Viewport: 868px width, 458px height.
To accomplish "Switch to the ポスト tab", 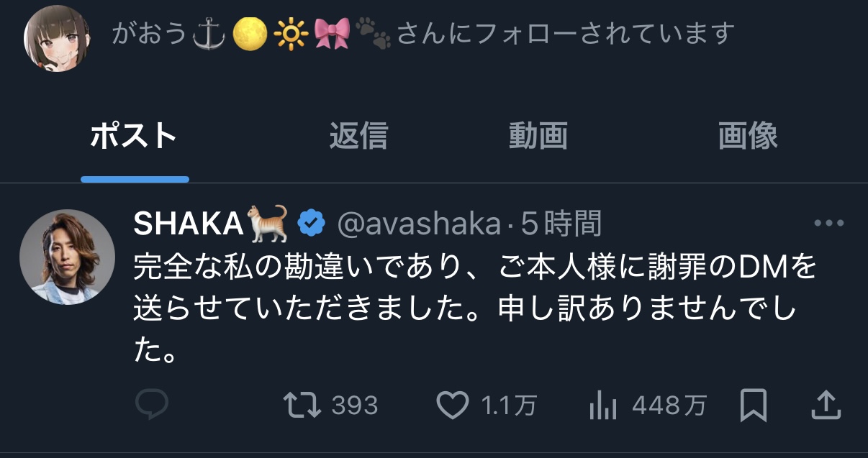I will pos(134,136).
